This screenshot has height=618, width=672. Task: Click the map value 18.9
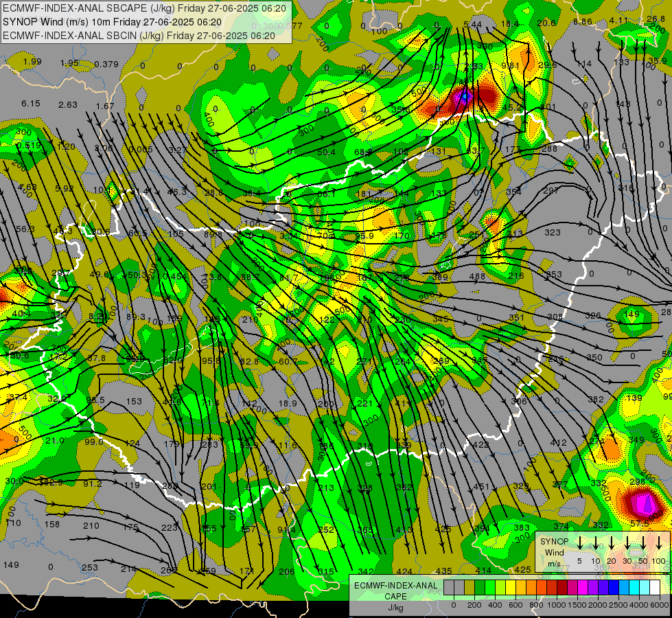pos(288,403)
